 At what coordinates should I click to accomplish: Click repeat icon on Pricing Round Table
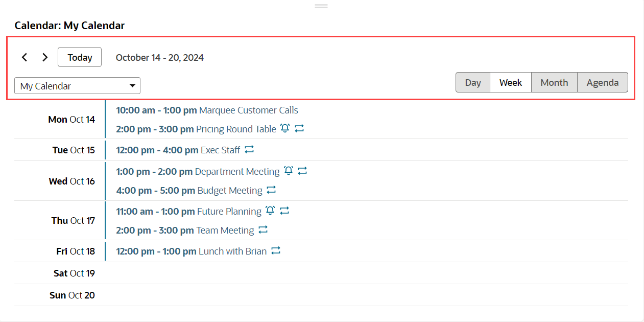click(x=300, y=129)
